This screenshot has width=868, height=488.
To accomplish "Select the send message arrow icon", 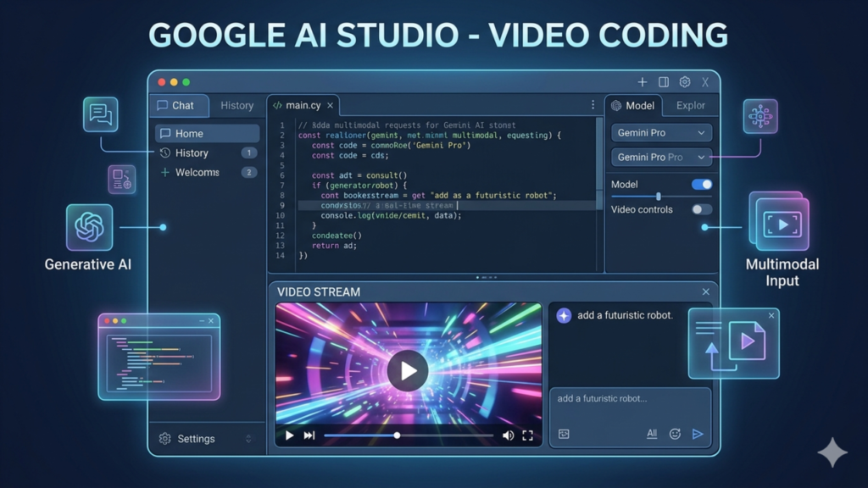I will pyautogui.click(x=698, y=434).
